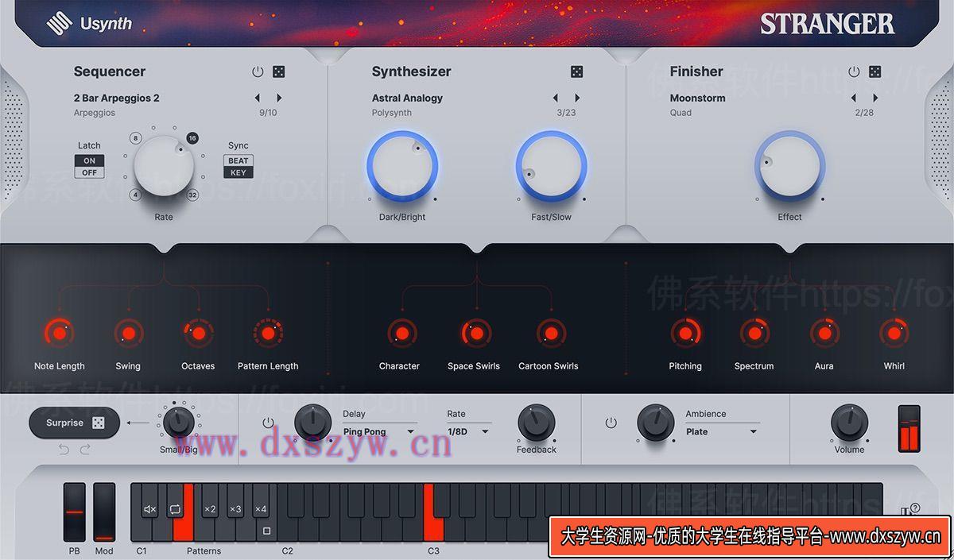Toggle the Ambience power button

611,423
